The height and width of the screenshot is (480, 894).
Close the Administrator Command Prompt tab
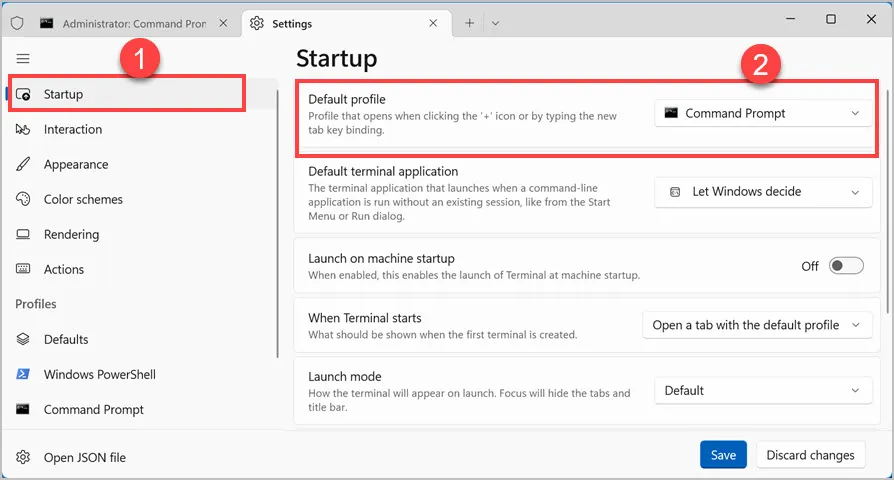(224, 23)
